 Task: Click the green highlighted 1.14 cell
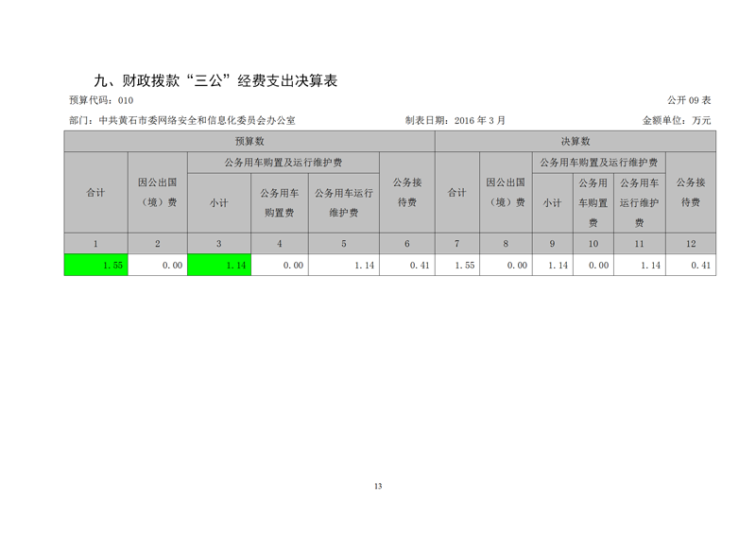[x=219, y=265]
